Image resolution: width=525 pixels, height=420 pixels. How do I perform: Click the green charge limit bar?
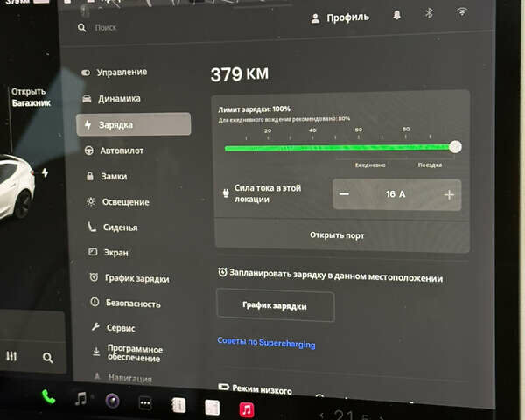[x=338, y=147]
